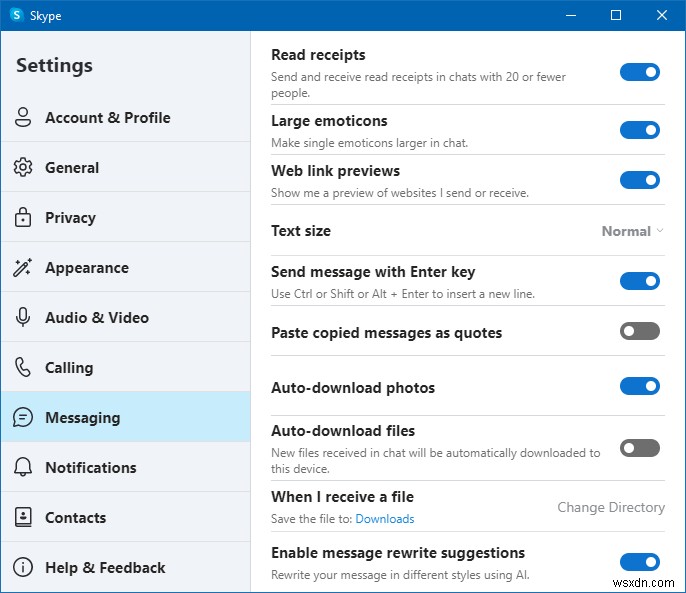The height and width of the screenshot is (593, 686).
Task: Click the Messaging chat bubble icon
Action: coord(23,417)
